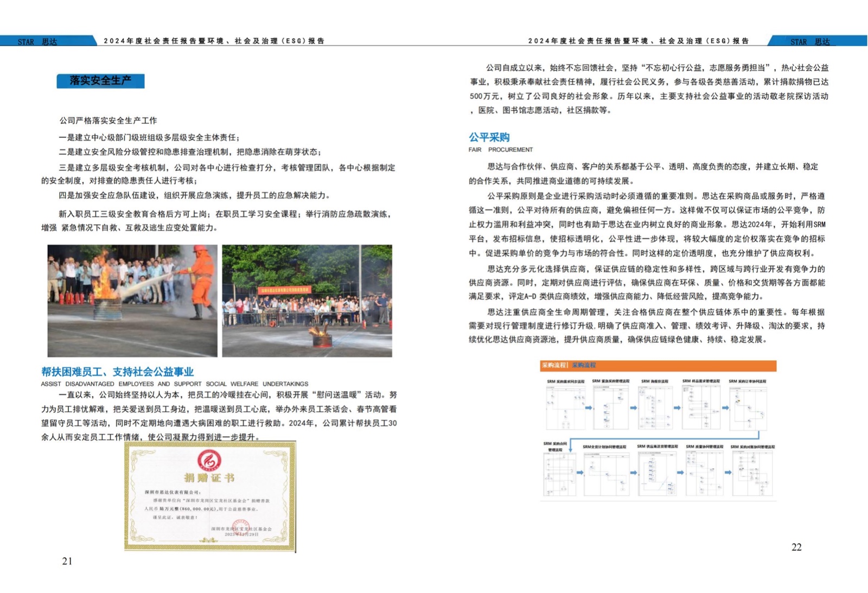Select the line starting 一是建立中心级部门级
Image resolution: width=868 pixels, height=593 pixels.
tap(149, 138)
